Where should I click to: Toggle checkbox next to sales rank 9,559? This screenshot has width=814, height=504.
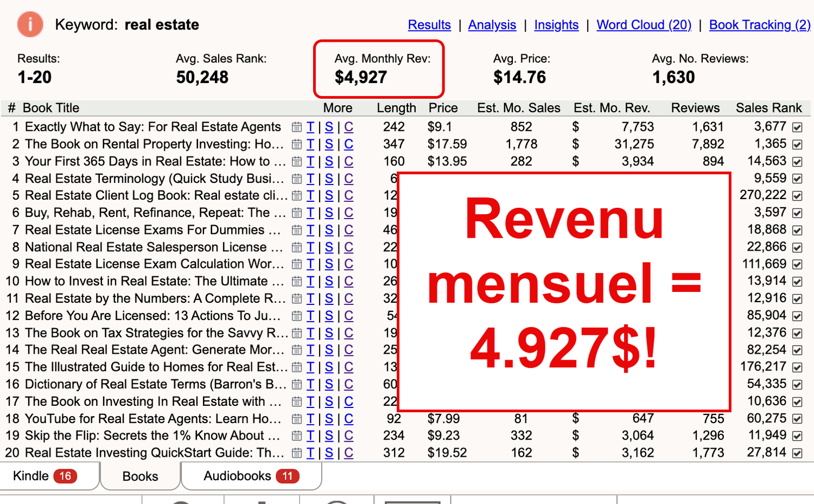click(797, 179)
